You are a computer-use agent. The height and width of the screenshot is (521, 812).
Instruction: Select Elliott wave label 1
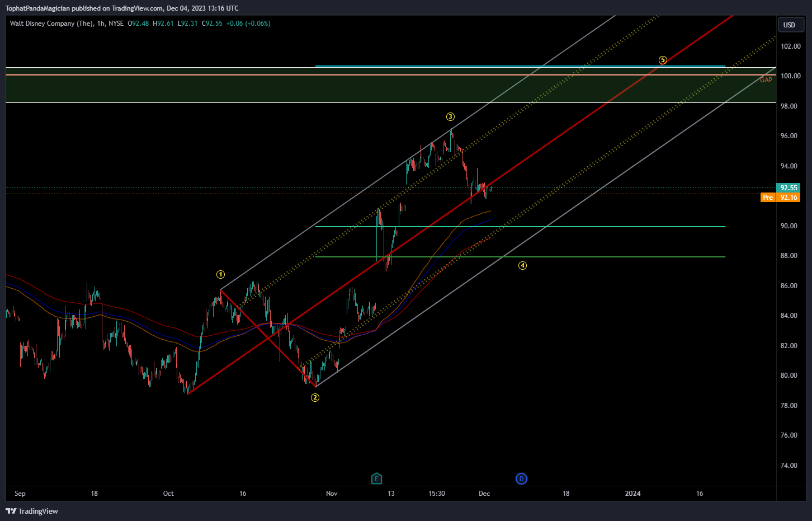tap(221, 274)
